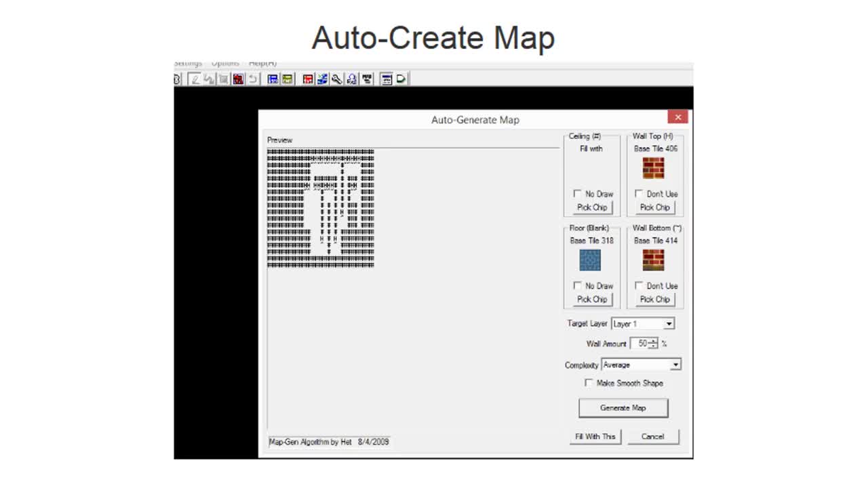Click the green arrow run icon
Screen dimensions: 868x488
[x=401, y=79]
